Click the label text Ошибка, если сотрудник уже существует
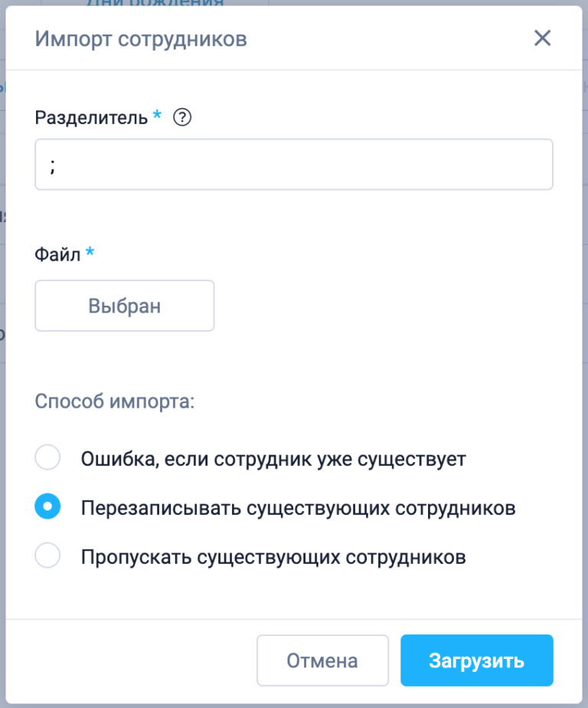 273,459
